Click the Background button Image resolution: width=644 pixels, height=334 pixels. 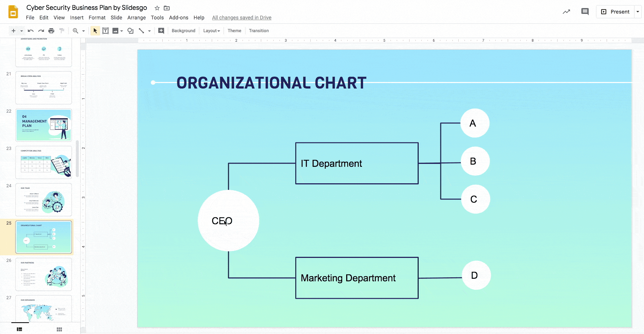pyautogui.click(x=184, y=31)
